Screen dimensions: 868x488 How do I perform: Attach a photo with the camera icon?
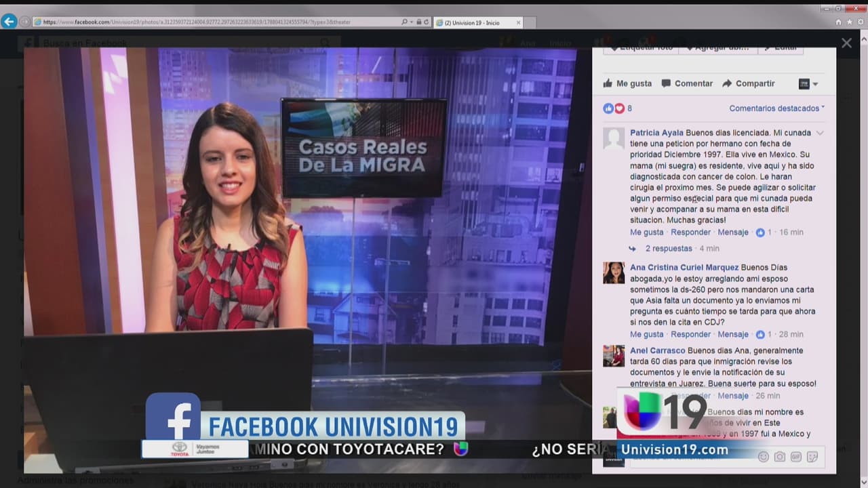coord(780,457)
